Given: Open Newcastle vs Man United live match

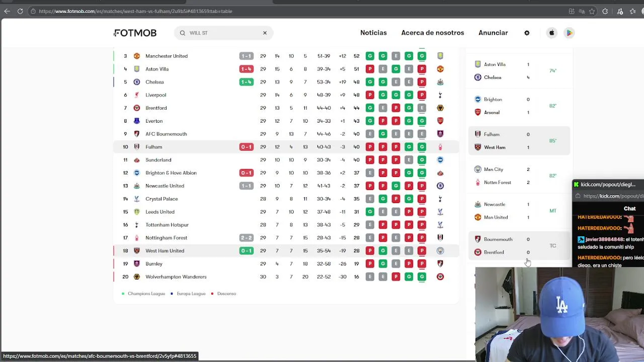Looking at the screenshot, I should [520, 211].
